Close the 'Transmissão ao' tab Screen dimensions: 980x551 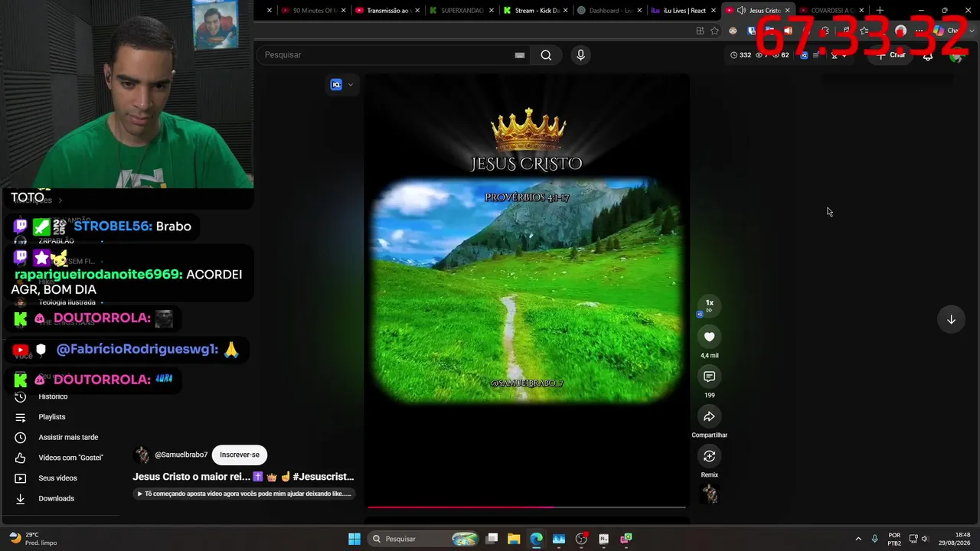(x=417, y=11)
